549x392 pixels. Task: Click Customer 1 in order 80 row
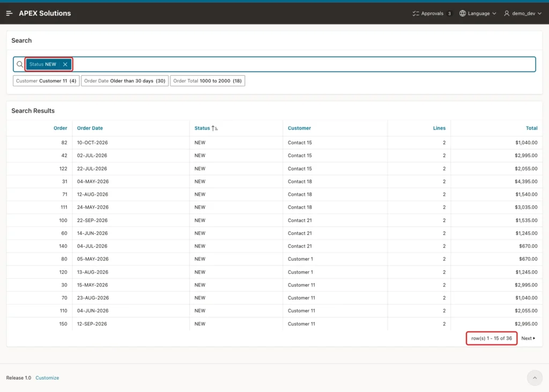point(300,259)
